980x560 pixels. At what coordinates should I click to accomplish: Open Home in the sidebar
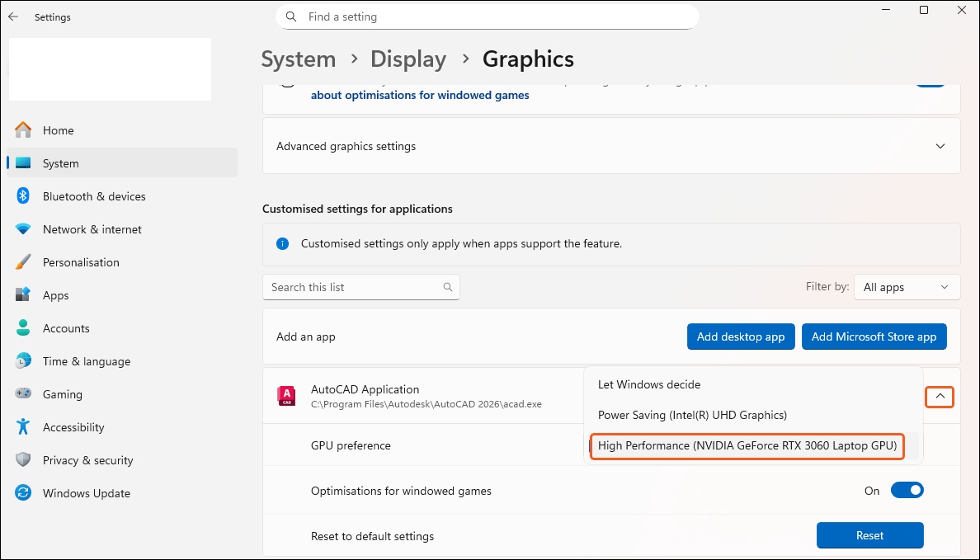122,130
